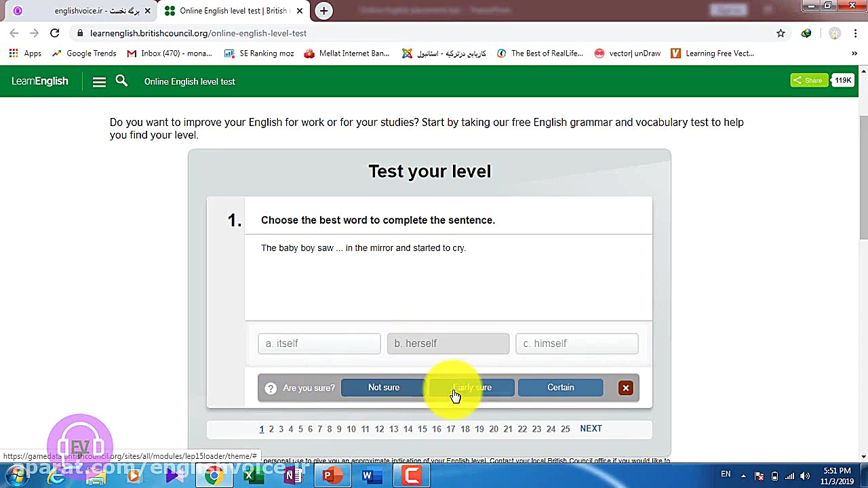Open the Apps bookmarks shortcut

25,54
